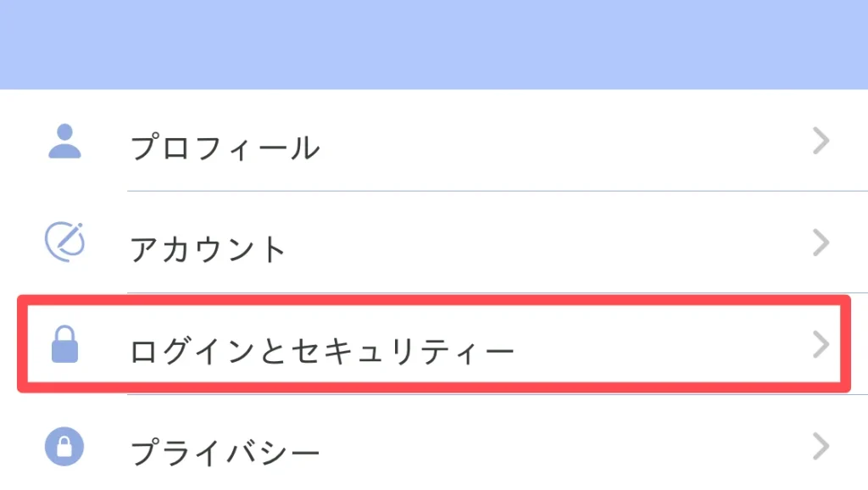Expand アカウント using its right chevron

821,242
